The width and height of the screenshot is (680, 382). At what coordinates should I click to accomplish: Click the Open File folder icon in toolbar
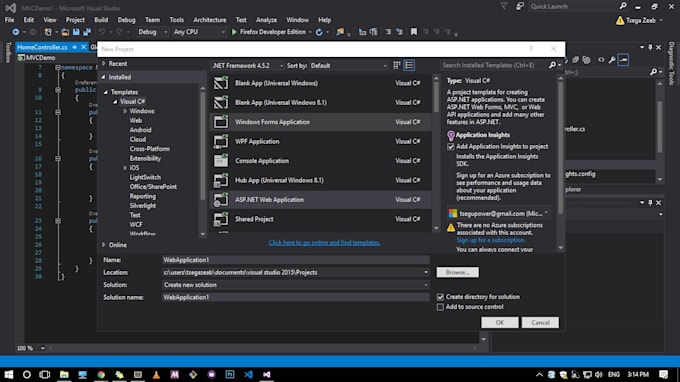coord(65,32)
